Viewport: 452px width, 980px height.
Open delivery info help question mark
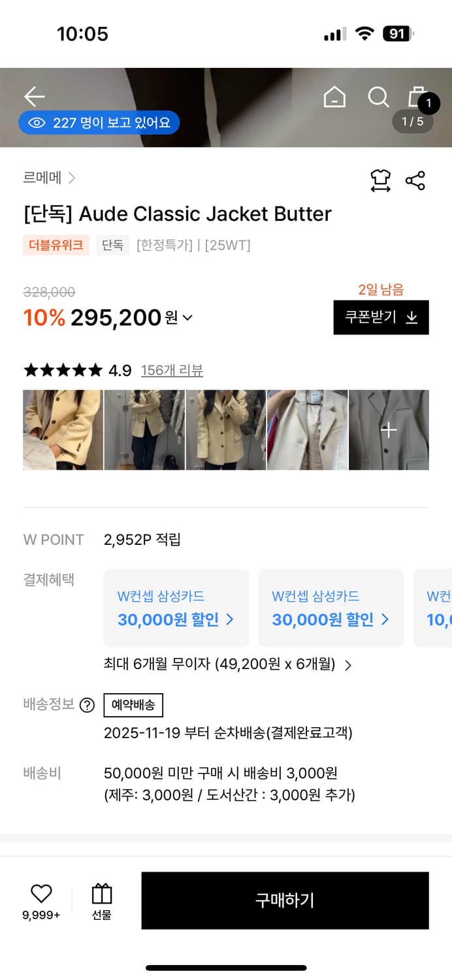click(88, 705)
